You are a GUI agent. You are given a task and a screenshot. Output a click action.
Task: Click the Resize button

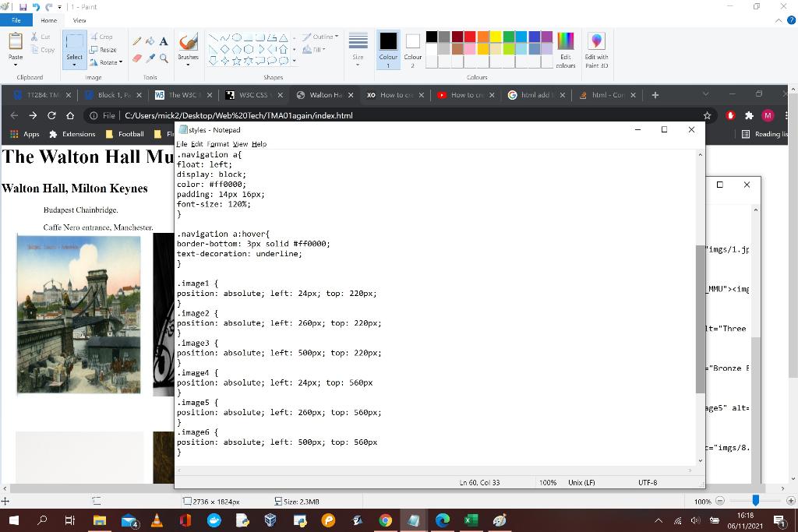(104, 48)
